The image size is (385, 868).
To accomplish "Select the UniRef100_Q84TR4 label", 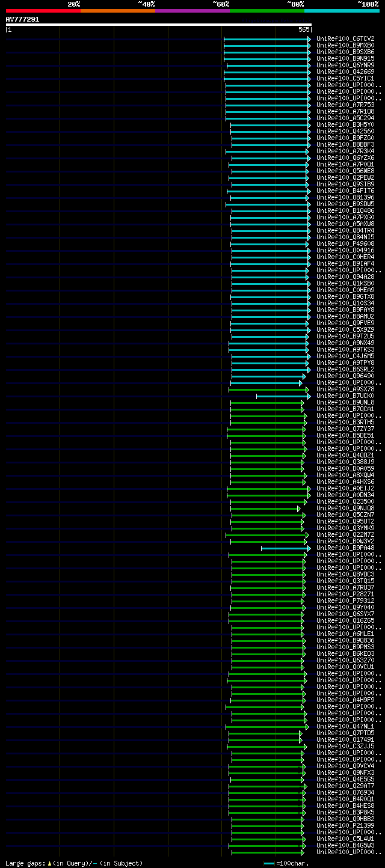I will 345,230.
